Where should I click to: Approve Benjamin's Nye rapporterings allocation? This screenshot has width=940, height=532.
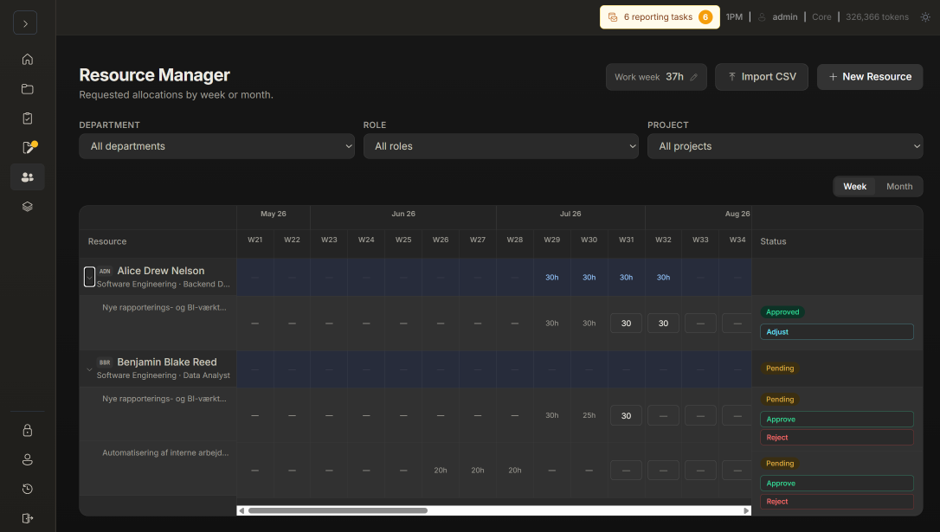point(836,419)
